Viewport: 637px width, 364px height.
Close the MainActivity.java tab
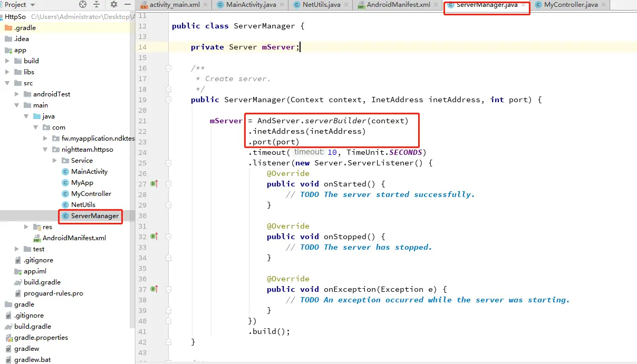coord(282,5)
